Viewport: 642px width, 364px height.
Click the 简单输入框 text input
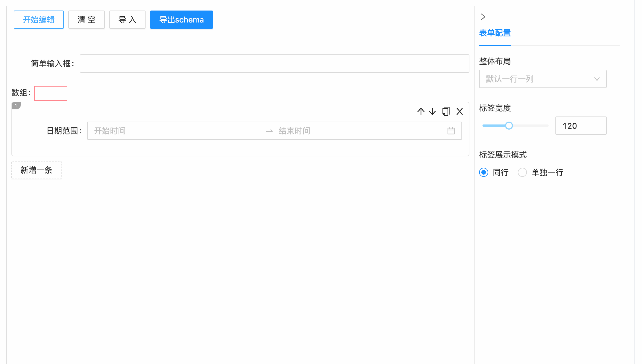point(274,64)
